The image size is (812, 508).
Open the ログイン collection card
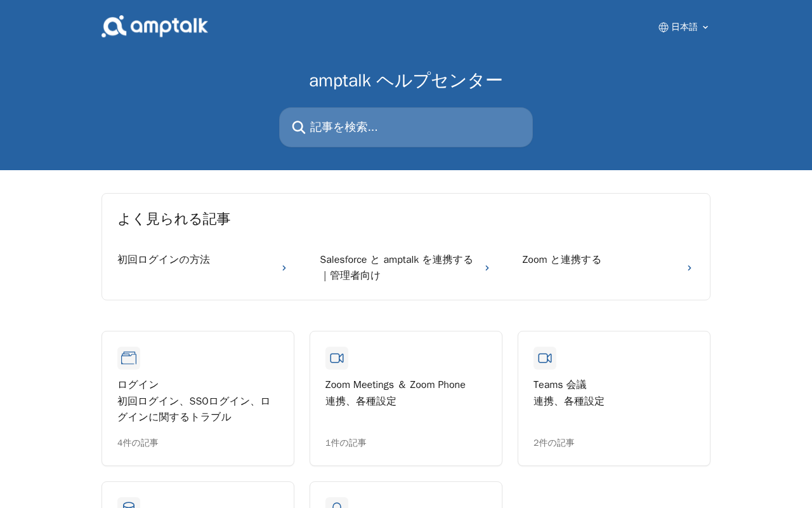coord(198,398)
